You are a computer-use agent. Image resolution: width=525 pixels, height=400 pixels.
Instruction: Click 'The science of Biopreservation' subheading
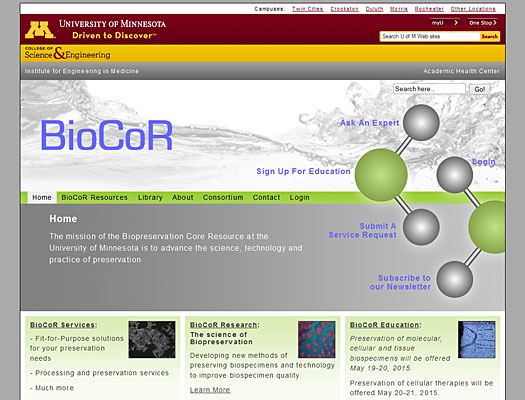(221, 338)
